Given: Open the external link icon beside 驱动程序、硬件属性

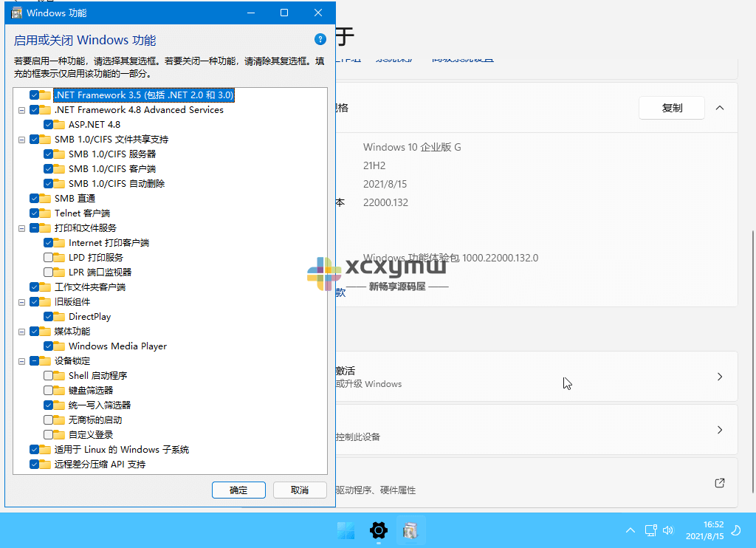Looking at the screenshot, I should tap(719, 483).
